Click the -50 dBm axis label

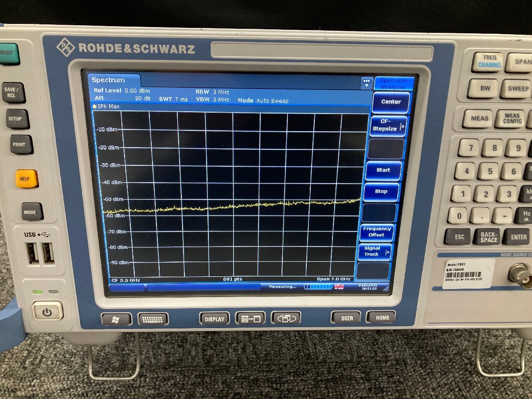[113, 199]
